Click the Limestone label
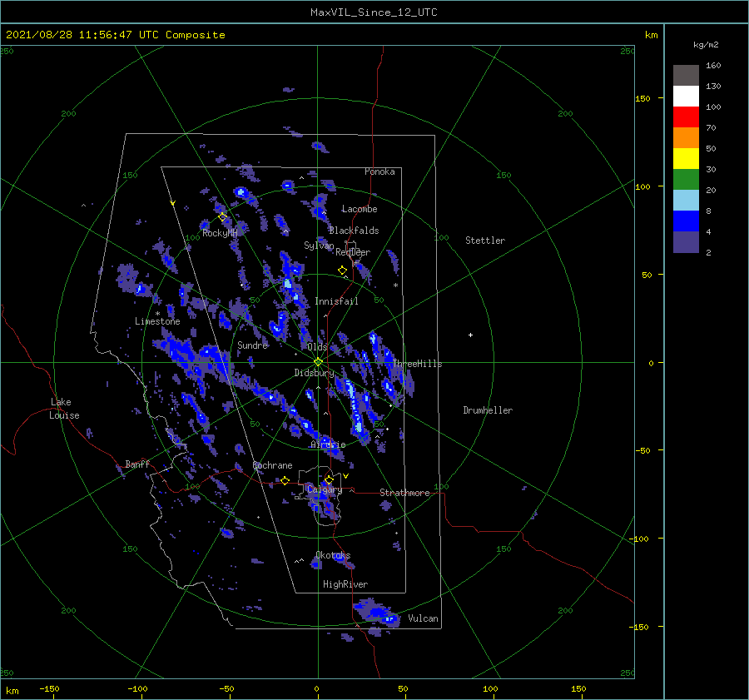The image size is (749, 700). (x=157, y=321)
